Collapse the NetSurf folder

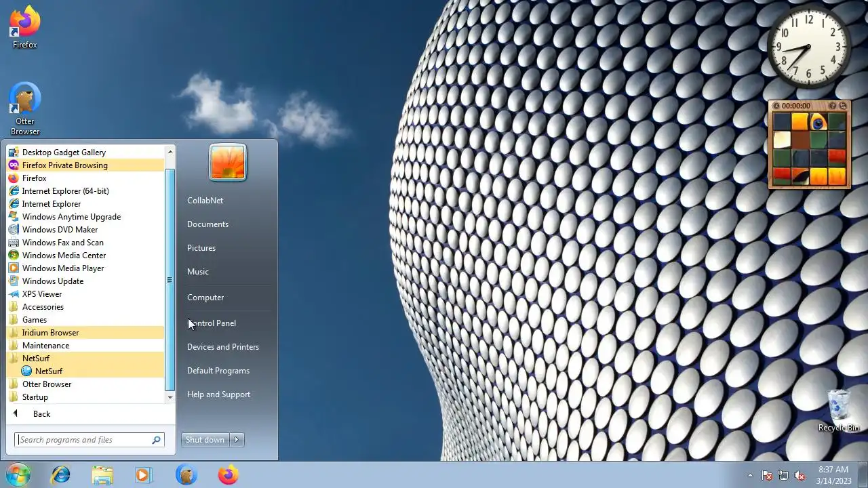coord(85,359)
